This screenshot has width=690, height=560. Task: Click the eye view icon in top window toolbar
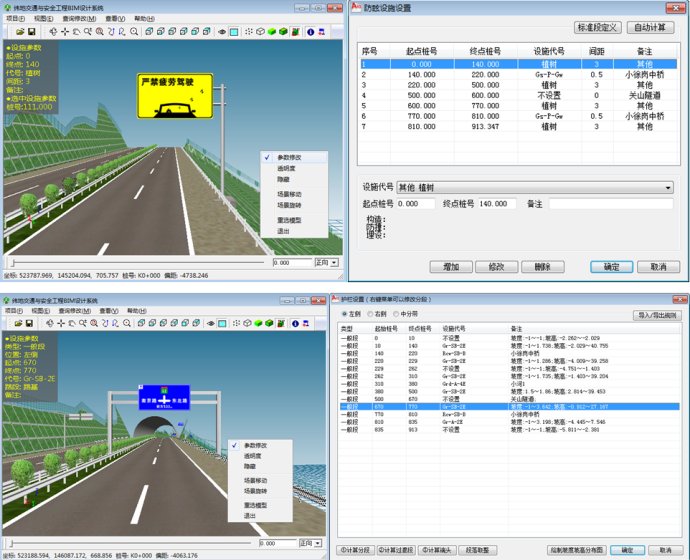(222, 31)
